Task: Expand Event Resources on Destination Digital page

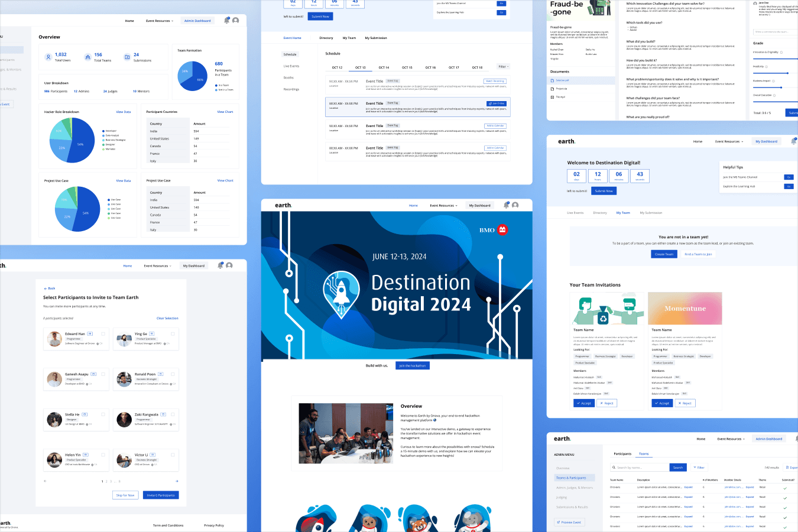Action: point(443,206)
